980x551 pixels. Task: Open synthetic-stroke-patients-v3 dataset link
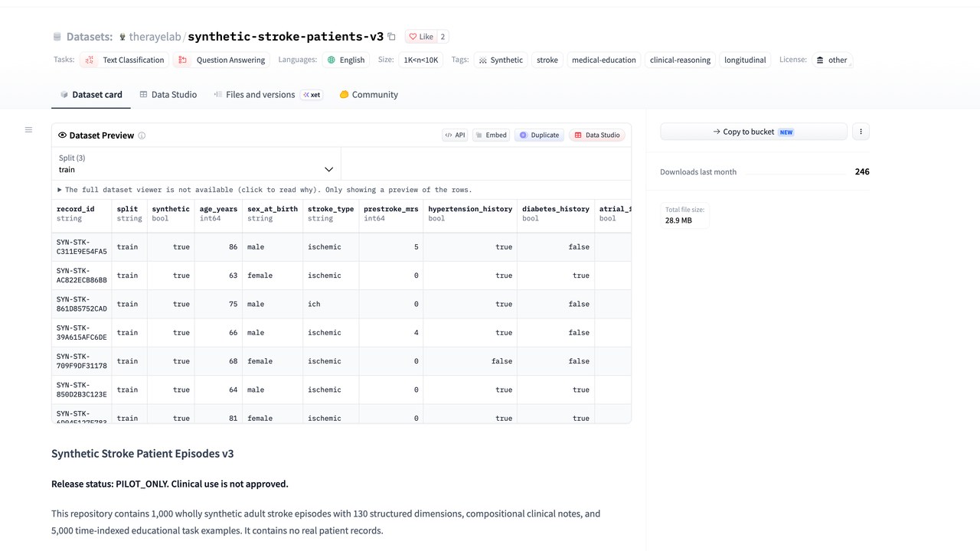coord(286,37)
